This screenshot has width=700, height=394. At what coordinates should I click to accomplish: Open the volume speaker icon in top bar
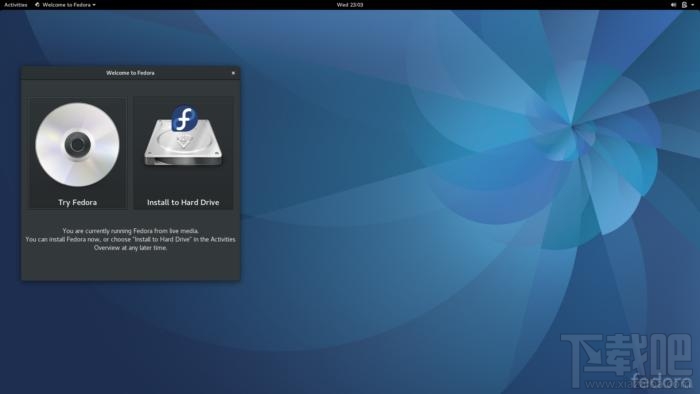pos(673,5)
